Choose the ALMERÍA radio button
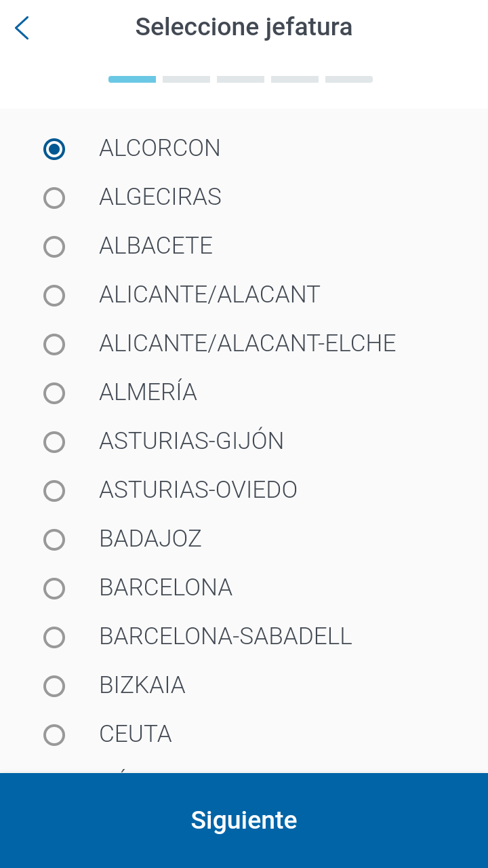Viewport: 488px width, 868px height. 54,393
